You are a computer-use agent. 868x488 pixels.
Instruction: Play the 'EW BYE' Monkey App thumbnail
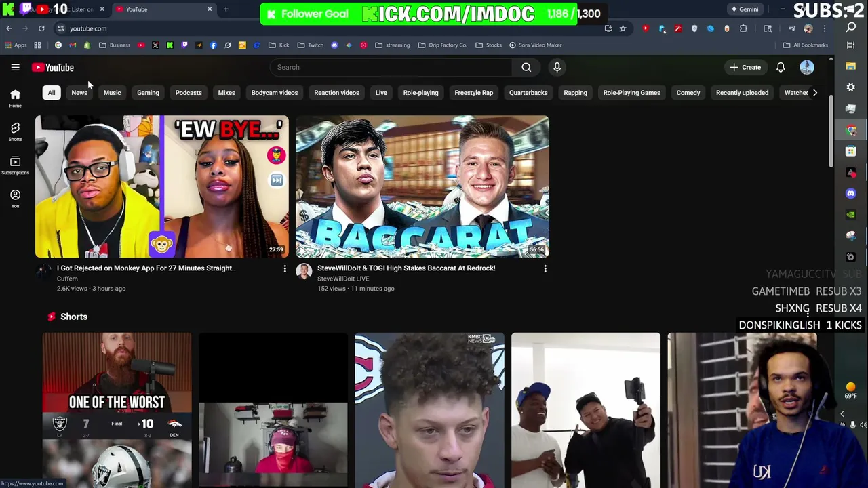[x=162, y=186]
